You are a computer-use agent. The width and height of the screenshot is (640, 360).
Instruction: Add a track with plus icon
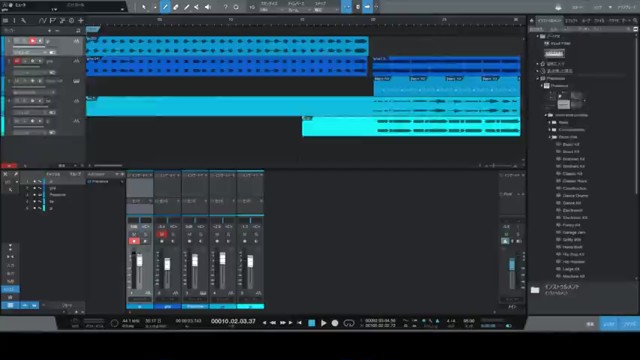81,20
